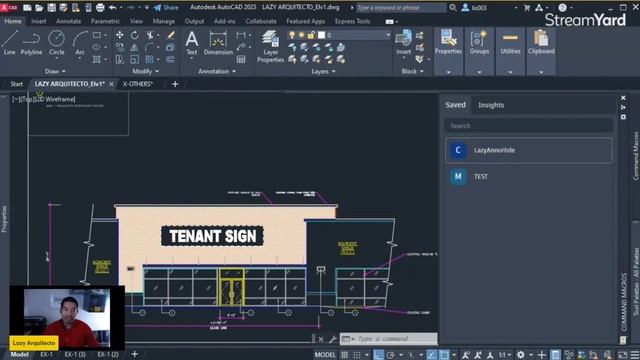
Task: Click the macro Search field
Action: tap(529, 125)
